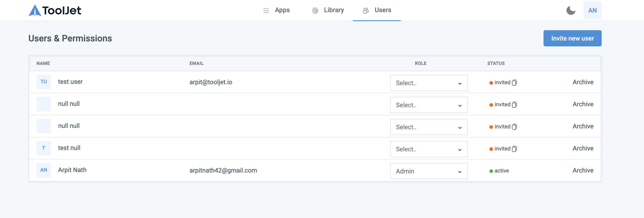Click the T avatar of test null
This screenshot has height=218, width=644.
coord(44,148)
